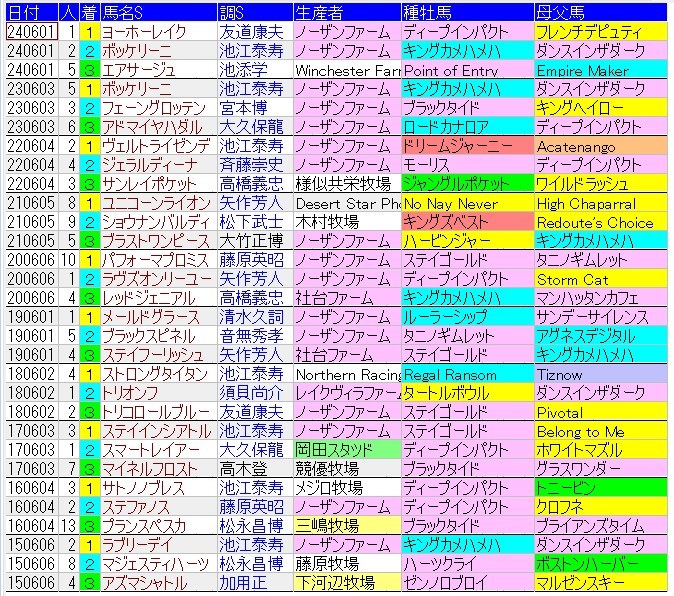
Task: Click the Winchester Farm breeder cell
Action: pyautogui.click(x=346, y=70)
